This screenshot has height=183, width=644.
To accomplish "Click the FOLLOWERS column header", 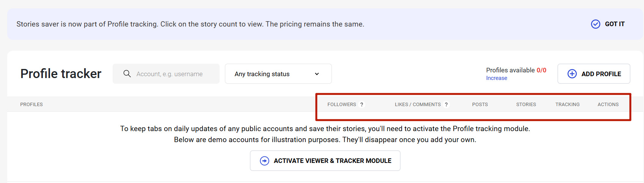I will click(x=342, y=105).
